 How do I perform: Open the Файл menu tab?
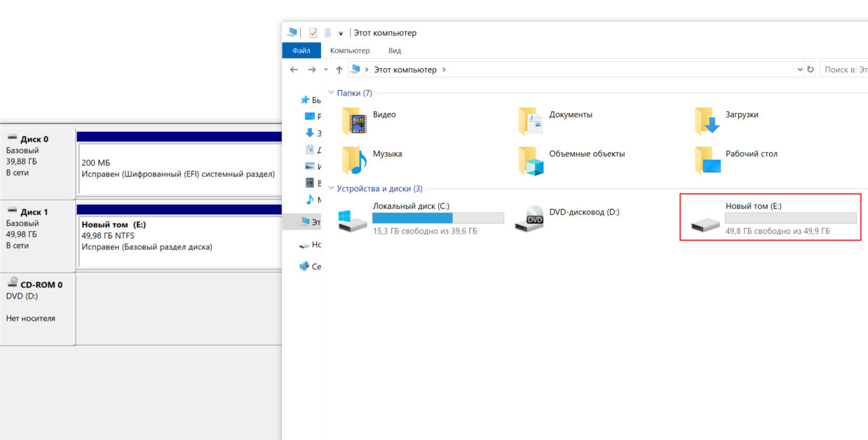pos(301,51)
